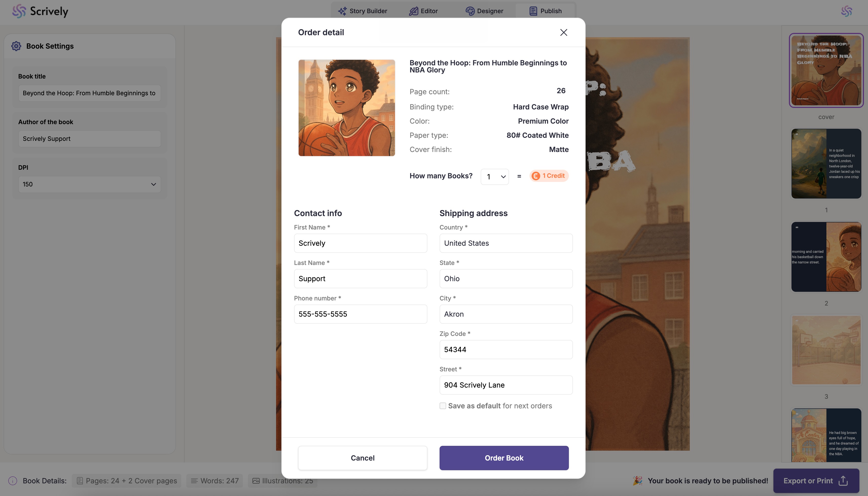This screenshot has height=496, width=868.
Task: Check Save as default for next orders
Action: [443, 406]
